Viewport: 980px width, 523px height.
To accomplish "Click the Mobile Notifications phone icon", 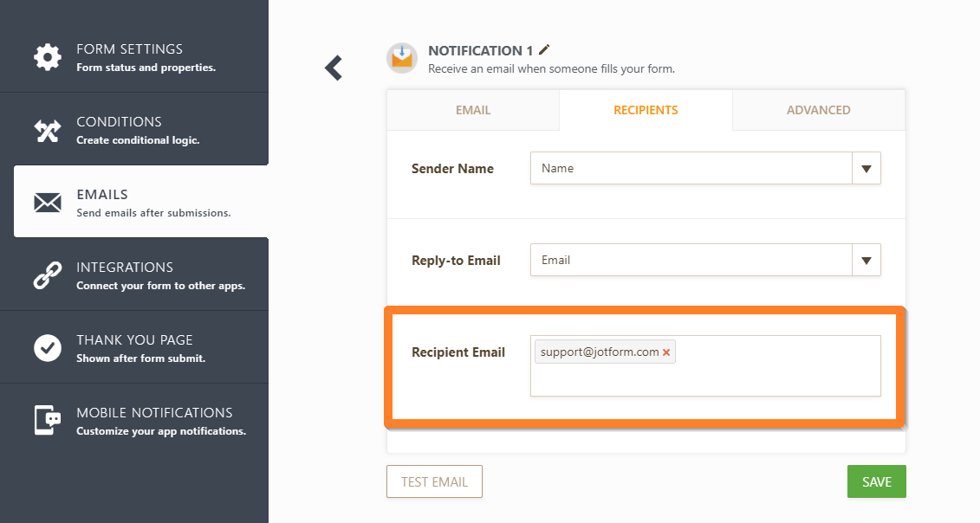I will click(48, 420).
